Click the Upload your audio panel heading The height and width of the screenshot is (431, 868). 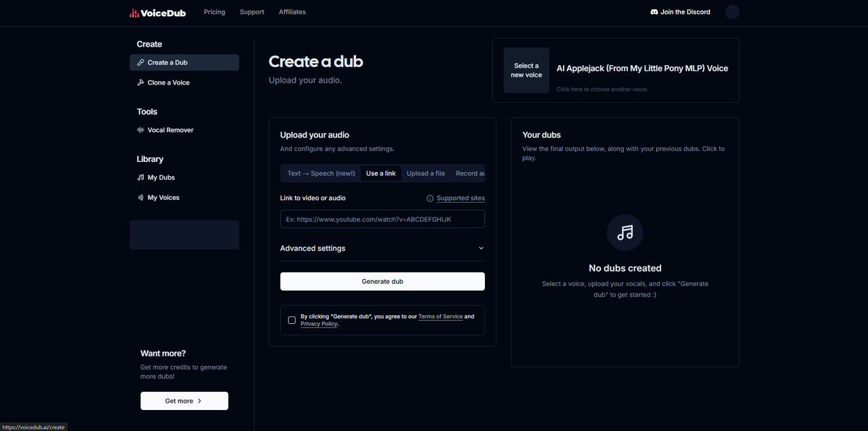pos(315,135)
